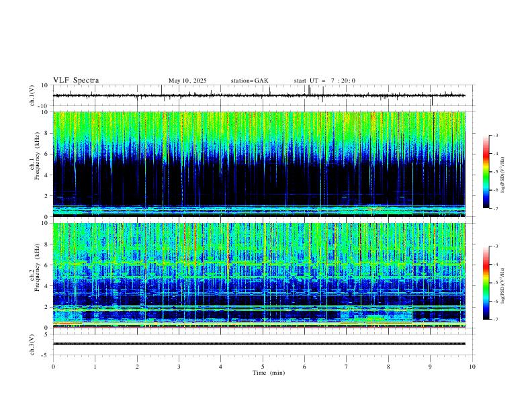
Task: Click ch.1 colorbar log(PSD) unit label
Action: [x=502, y=175]
